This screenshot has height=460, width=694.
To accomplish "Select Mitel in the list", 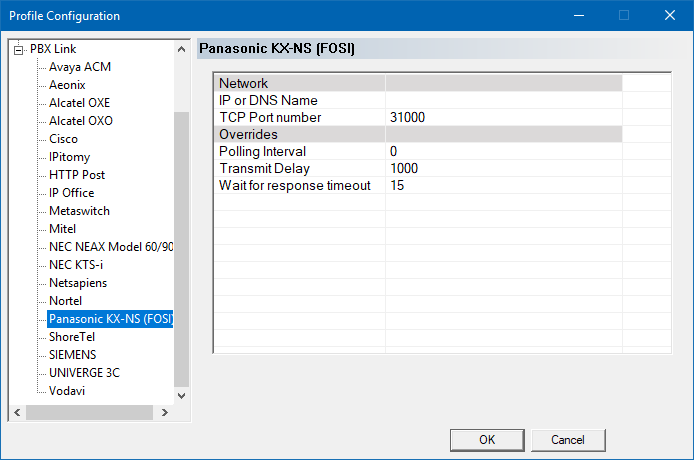I will [x=62, y=229].
